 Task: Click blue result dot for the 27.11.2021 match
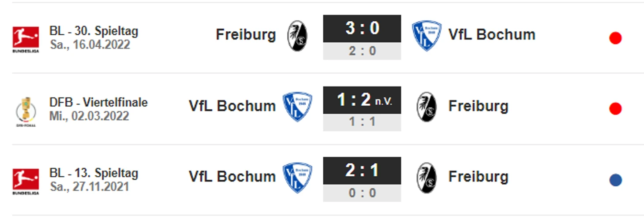[615, 180]
